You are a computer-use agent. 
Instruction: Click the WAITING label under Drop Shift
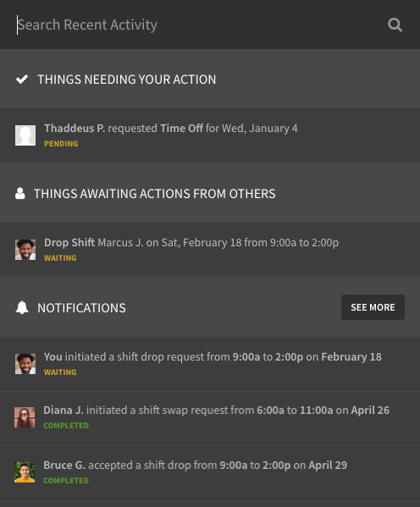point(60,258)
